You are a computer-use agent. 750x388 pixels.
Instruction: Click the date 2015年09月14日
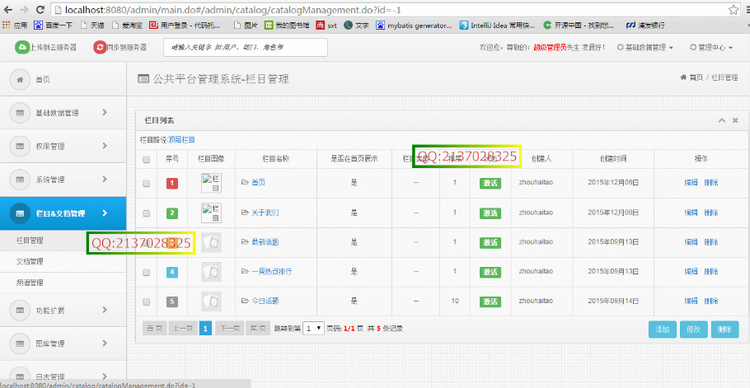pyautogui.click(x=613, y=301)
